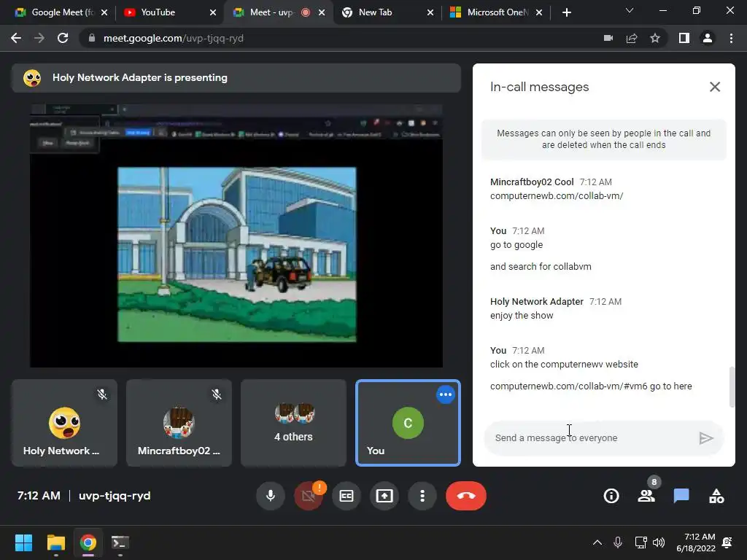Viewport: 747px width, 560px height.
Task: Leave call with red hang-up button
Action: pyautogui.click(x=466, y=496)
